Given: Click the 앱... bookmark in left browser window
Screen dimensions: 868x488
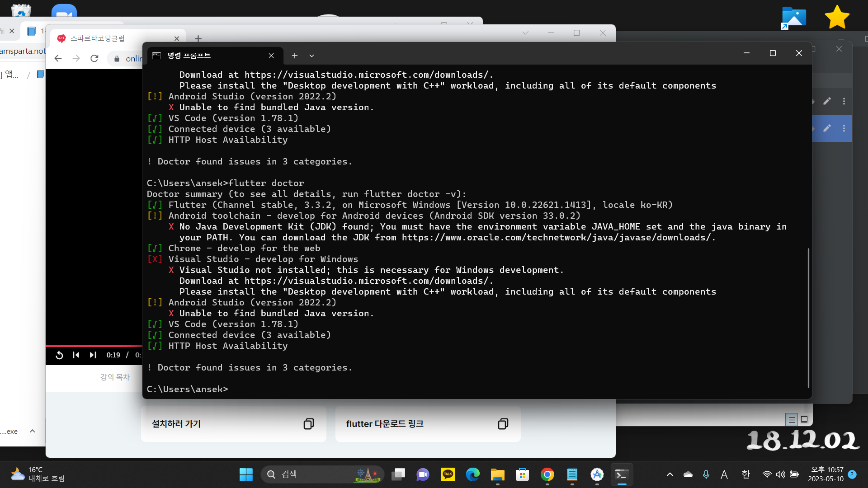Looking at the screenshot, I should pyautogui.click(x=11, y=75).
